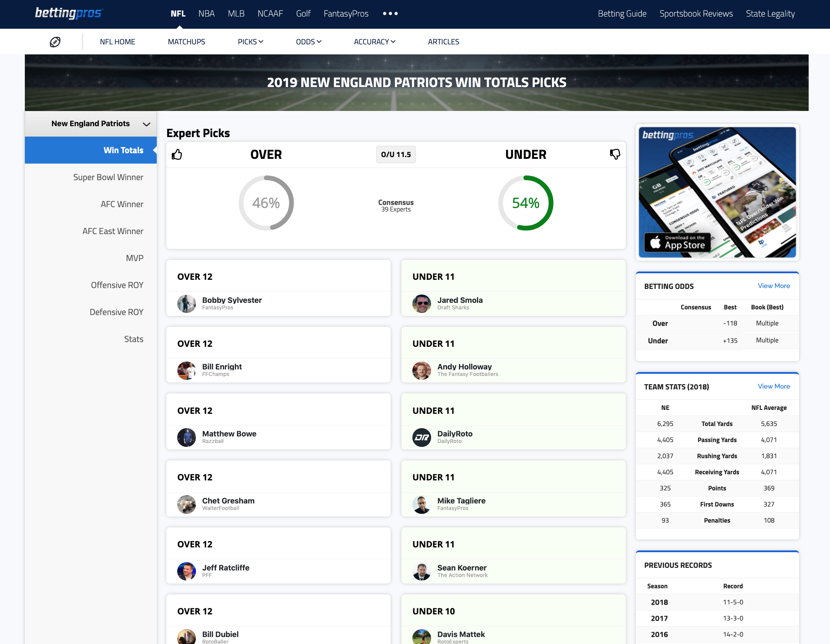Open Jared Smola's expert profile name
830x644 pixels.
460,300
